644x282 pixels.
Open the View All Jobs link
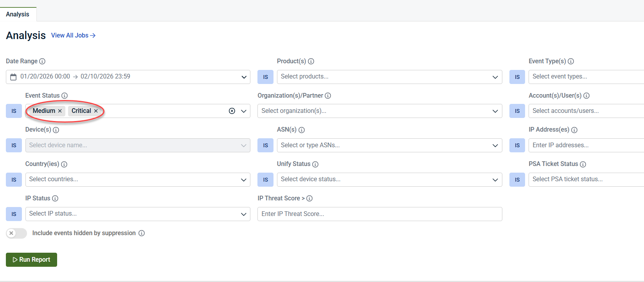click(73, 36)
